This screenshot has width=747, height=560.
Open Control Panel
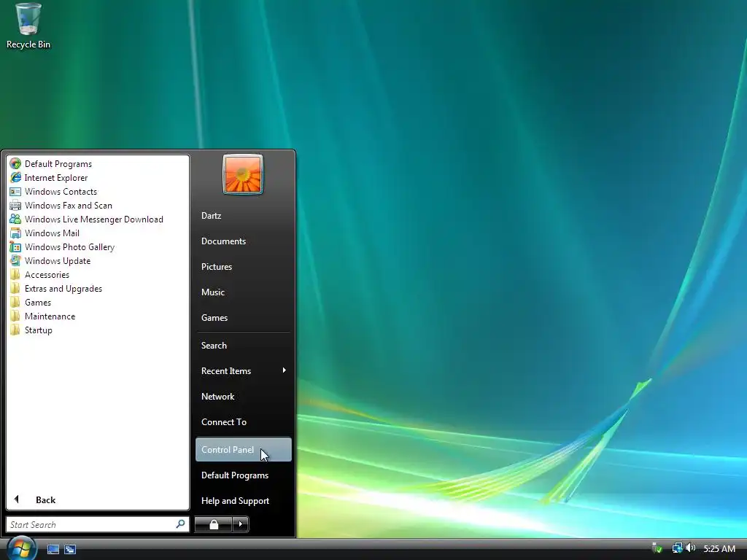tap(243, 449)
